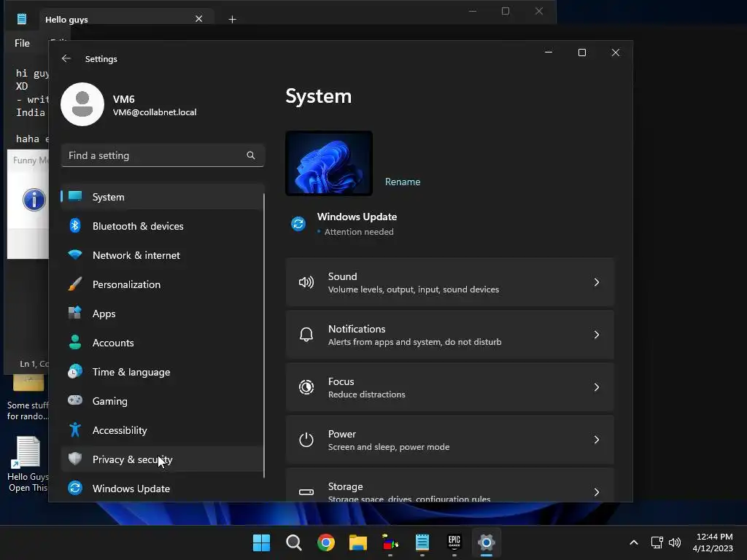
Task: Open File Explorer from taskbar
Action: pos(357,542)
